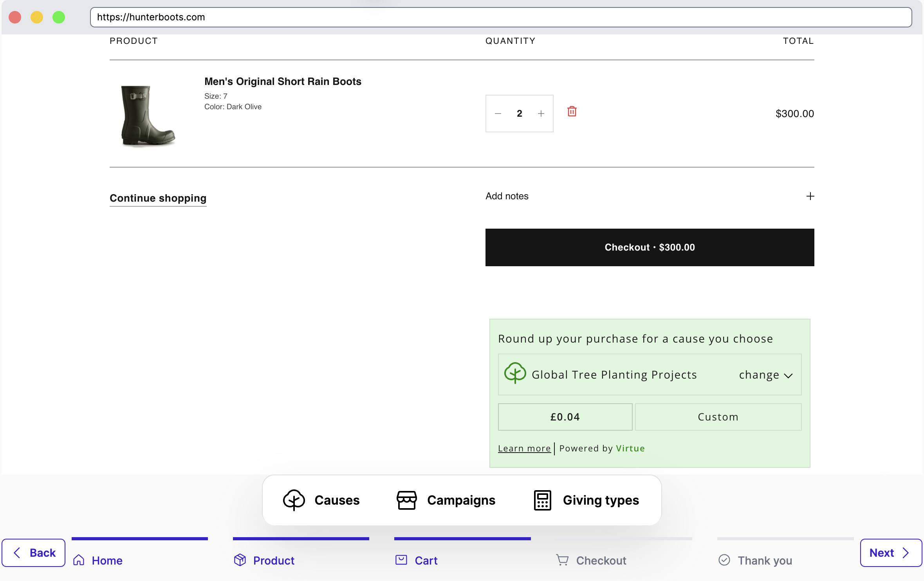924x581 pixels.
Task: Click the tree icon beside Global Tree Planting Projects
Action: tap(514, 373)
